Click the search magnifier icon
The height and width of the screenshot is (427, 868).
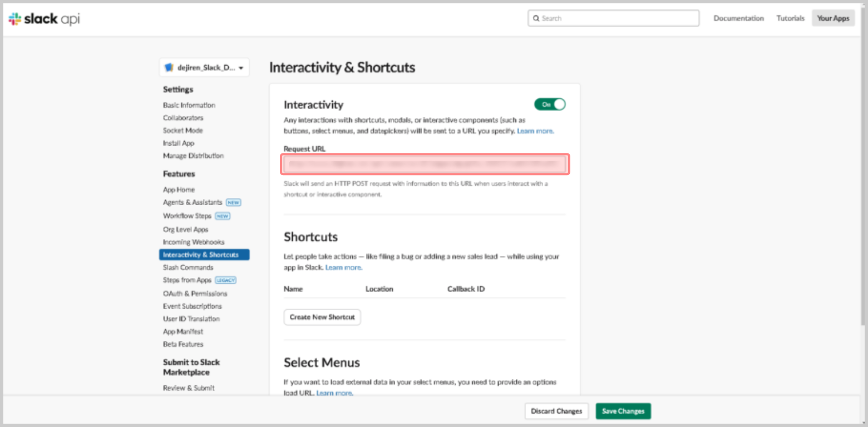[536, 18]
